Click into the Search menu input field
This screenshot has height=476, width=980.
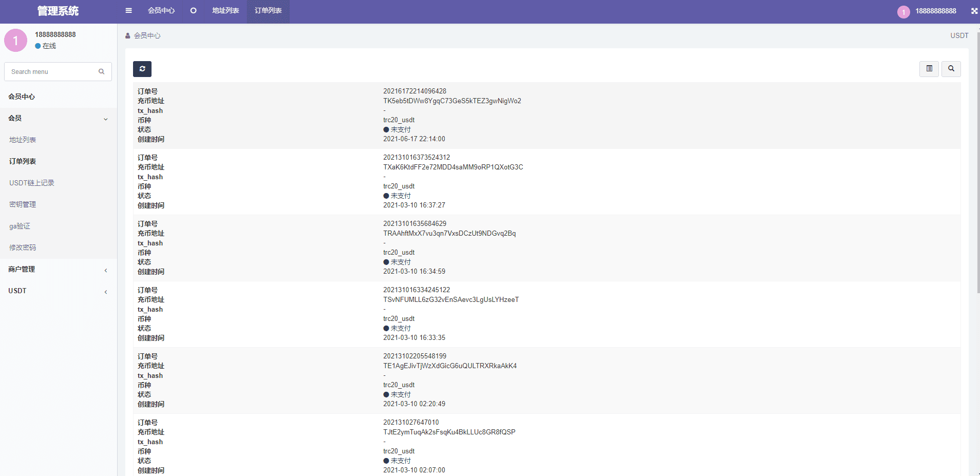pyautogui.click(x=51, y=72)
